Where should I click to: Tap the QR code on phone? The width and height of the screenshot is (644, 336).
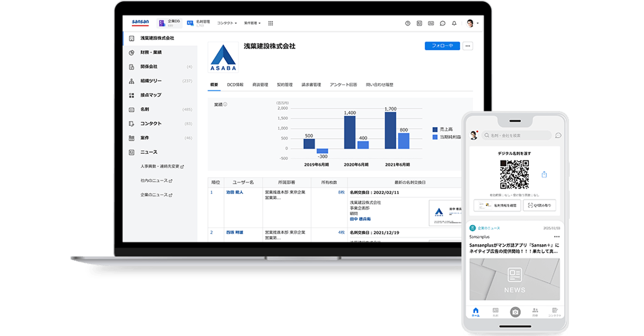click(x=514, y=174)
